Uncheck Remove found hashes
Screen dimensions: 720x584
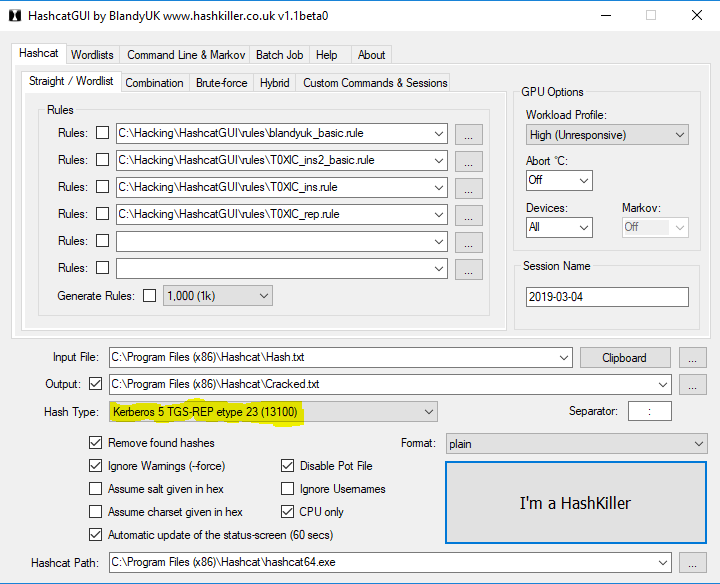pyautogui.click(x=96, y=443)
